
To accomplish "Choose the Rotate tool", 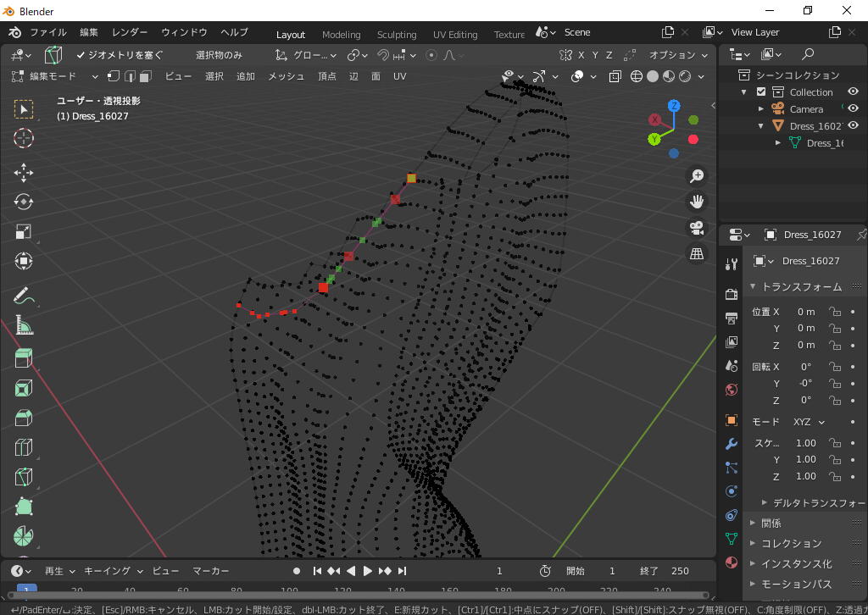I will tap(23, 202).
